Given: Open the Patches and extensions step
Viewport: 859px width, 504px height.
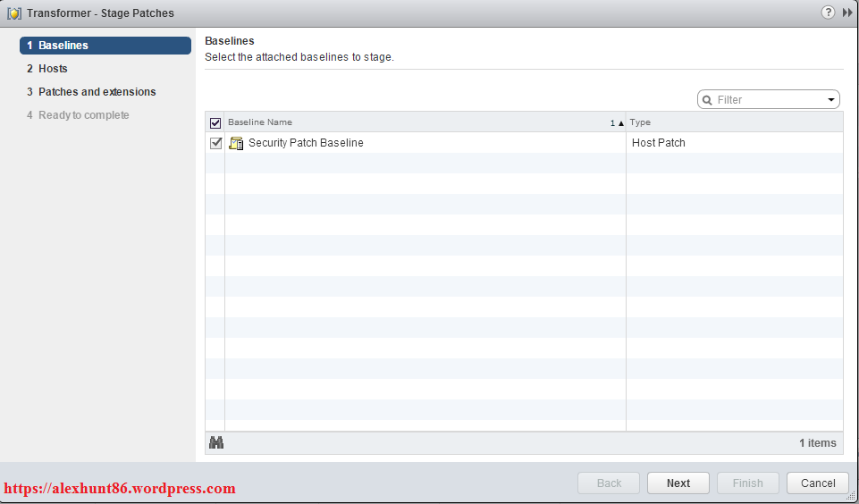Looking at the screenshot, I should [x=97, y=92].
